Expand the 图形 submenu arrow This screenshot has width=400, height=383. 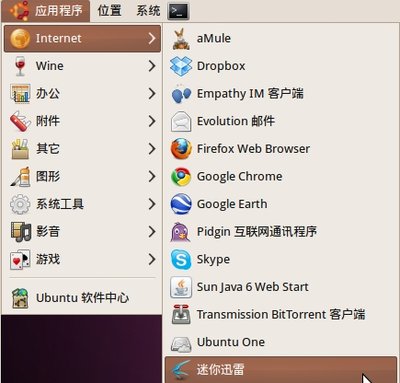[x=152, y=177]
